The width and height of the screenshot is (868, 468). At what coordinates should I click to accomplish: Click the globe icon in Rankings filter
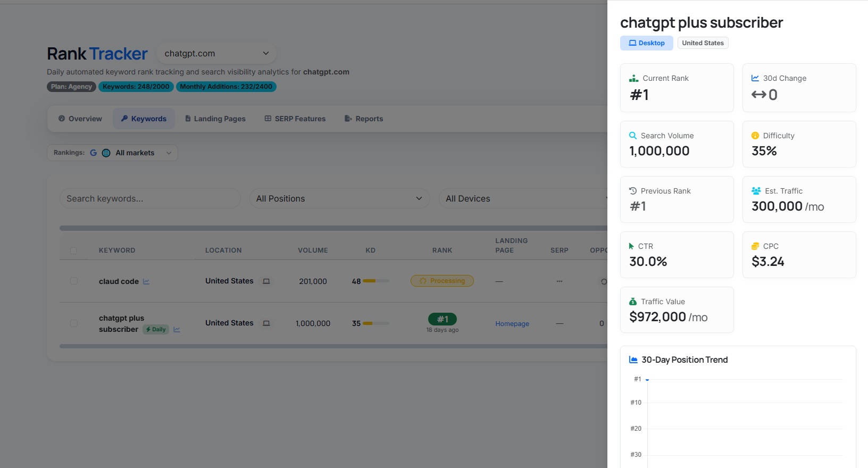(106, 153)
